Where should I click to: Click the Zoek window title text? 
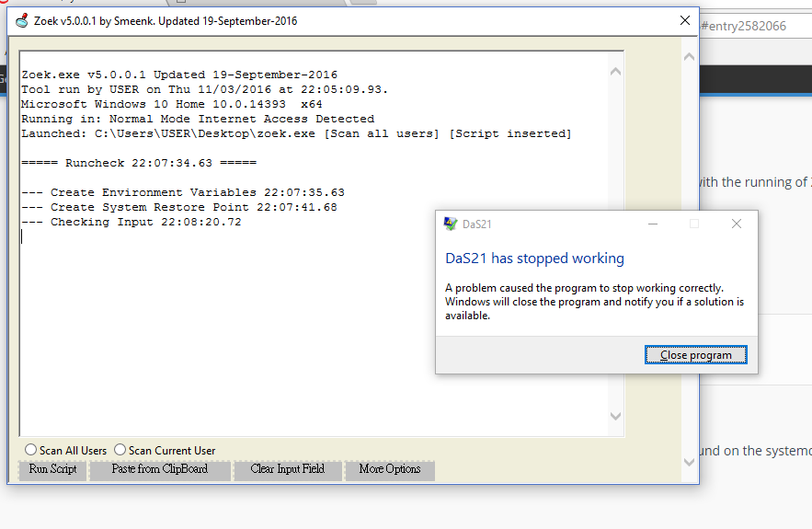pyautogui.click(x=166, y=21)
